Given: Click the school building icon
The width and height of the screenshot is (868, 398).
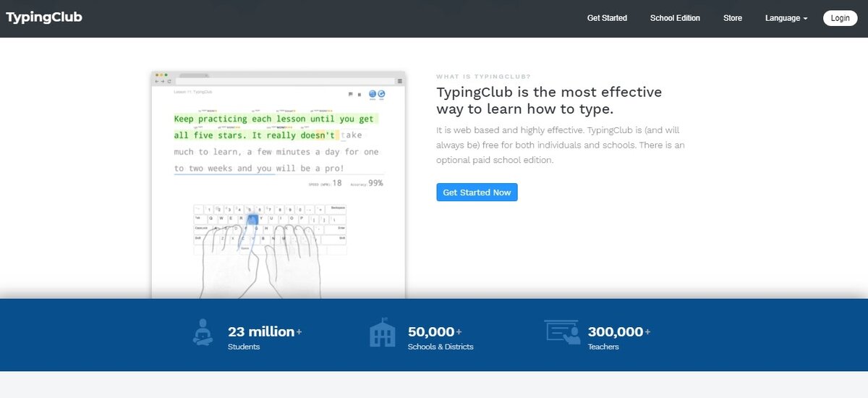Looking at the screenshot, I should (x=383, y=333).
